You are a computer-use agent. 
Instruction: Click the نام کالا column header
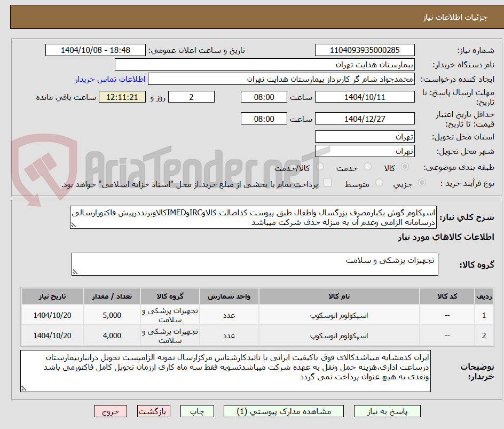pyautogui.click(x=339, y=296)
